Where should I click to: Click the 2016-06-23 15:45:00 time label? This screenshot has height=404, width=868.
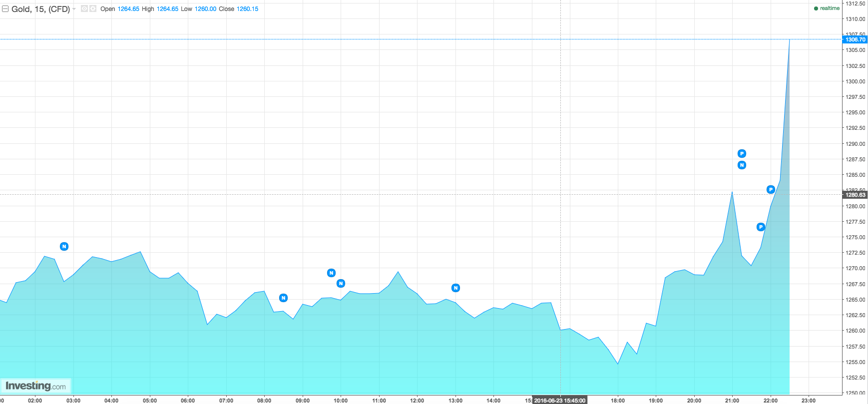(559, 401)
